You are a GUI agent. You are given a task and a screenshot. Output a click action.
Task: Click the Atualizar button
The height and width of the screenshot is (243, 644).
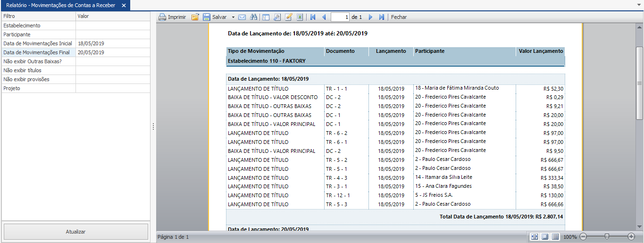coord(75,232)
